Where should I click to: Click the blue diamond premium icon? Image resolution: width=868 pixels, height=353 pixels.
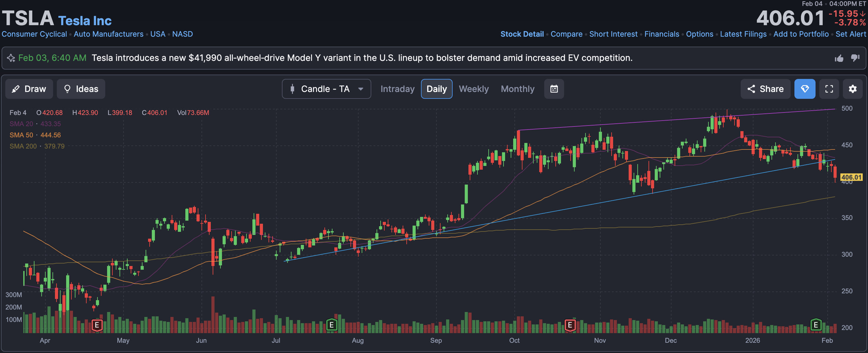tap(804, 89)
